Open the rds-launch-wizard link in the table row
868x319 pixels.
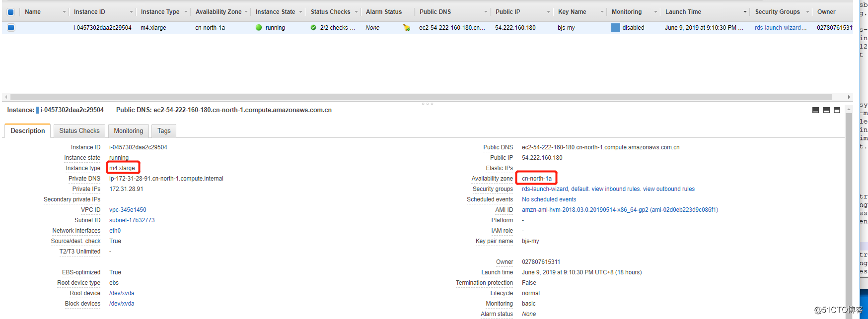[x=781, y=28]
